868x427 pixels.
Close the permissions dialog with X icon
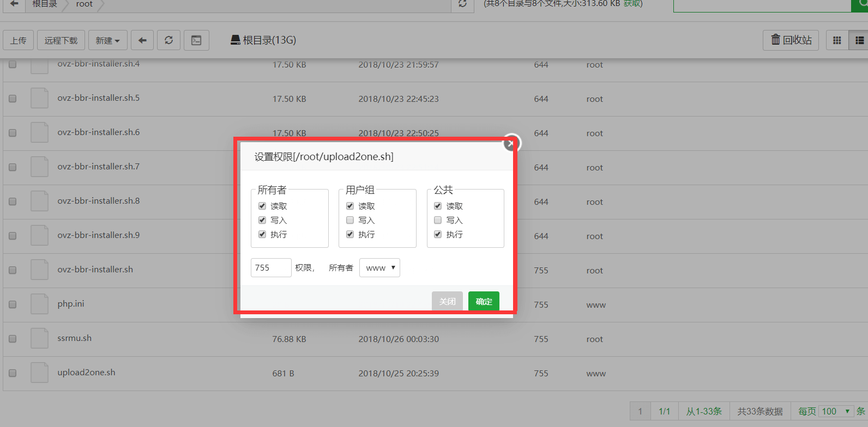511,143
